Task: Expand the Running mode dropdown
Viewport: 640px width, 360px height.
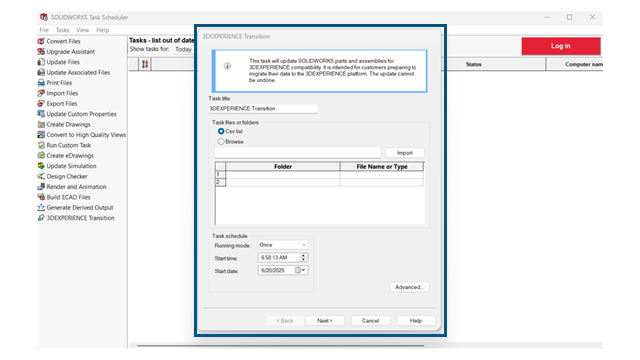Action: (x=283, y=245)
